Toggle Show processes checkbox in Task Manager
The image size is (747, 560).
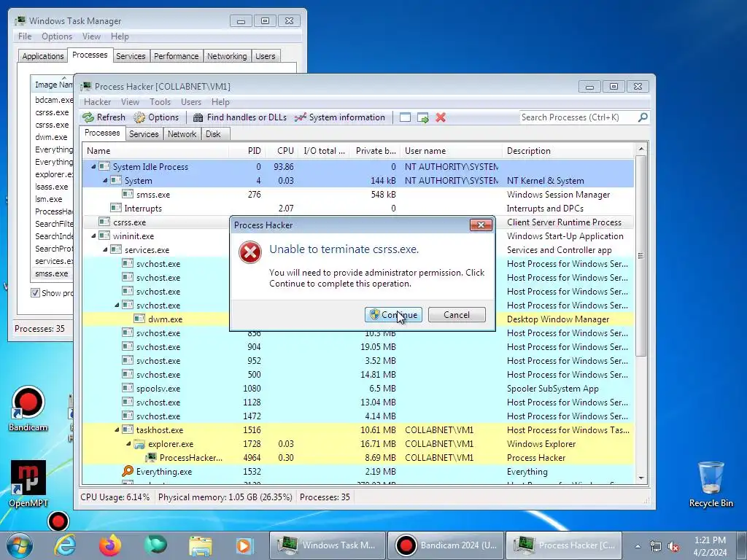tap(35, 293)
